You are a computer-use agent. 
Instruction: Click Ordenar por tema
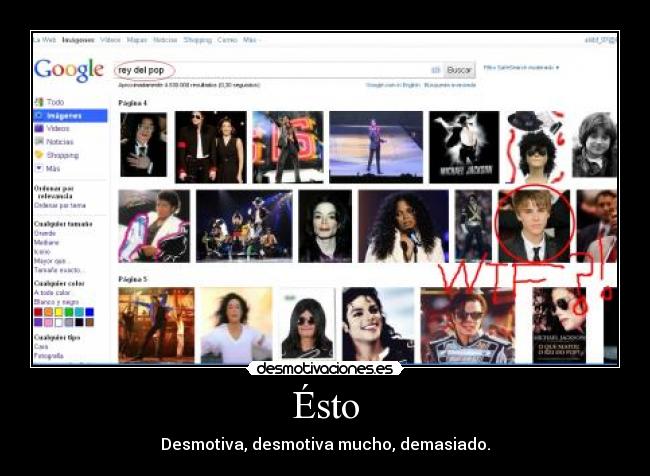[x=60, y=206]
